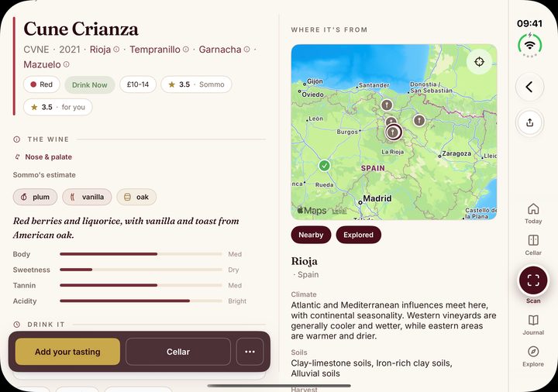Viewport: 558px width, 392px height.
Task: Tap the Rioja region heading
Action: click(x=305, y=261)
